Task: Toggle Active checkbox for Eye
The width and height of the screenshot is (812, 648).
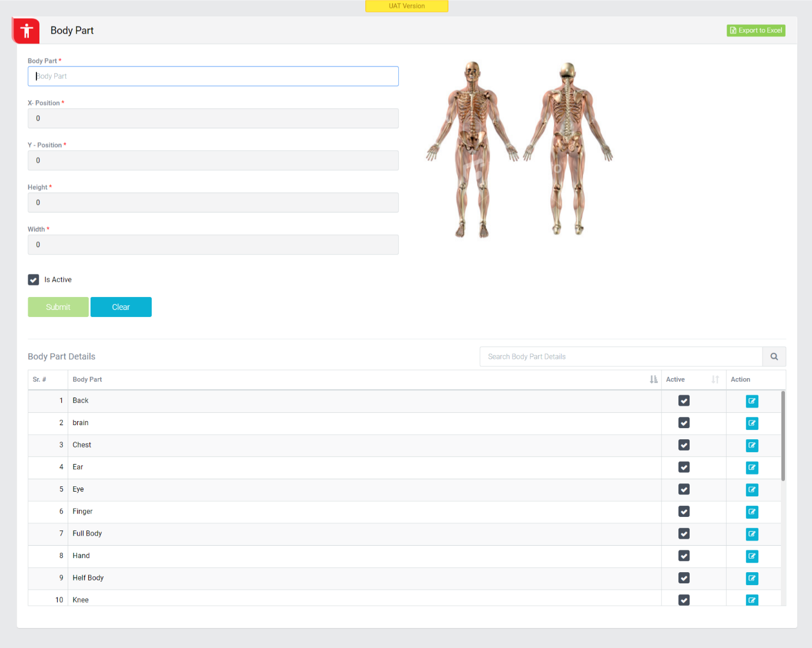Action: click(684, 489)
